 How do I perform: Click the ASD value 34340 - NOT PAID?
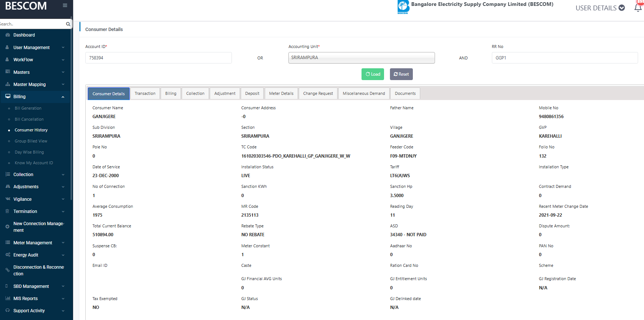tap(408, 234)
